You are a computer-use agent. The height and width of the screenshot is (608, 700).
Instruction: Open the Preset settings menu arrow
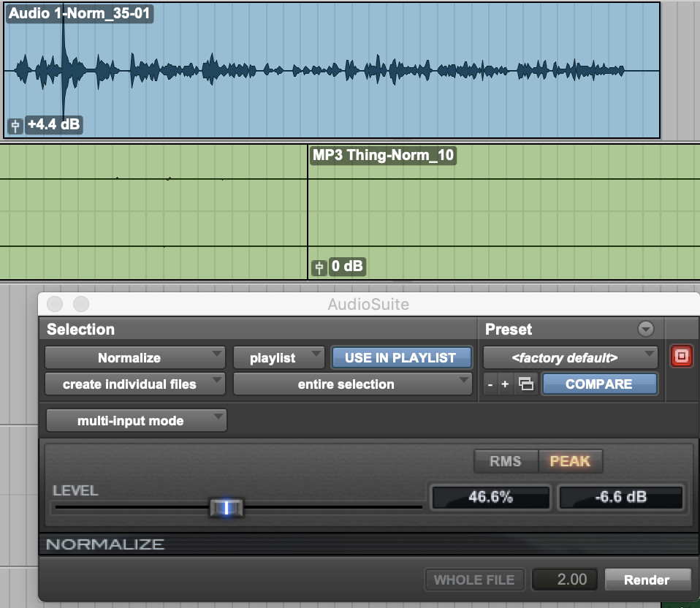pyautogui.click(x=645, y=330)
